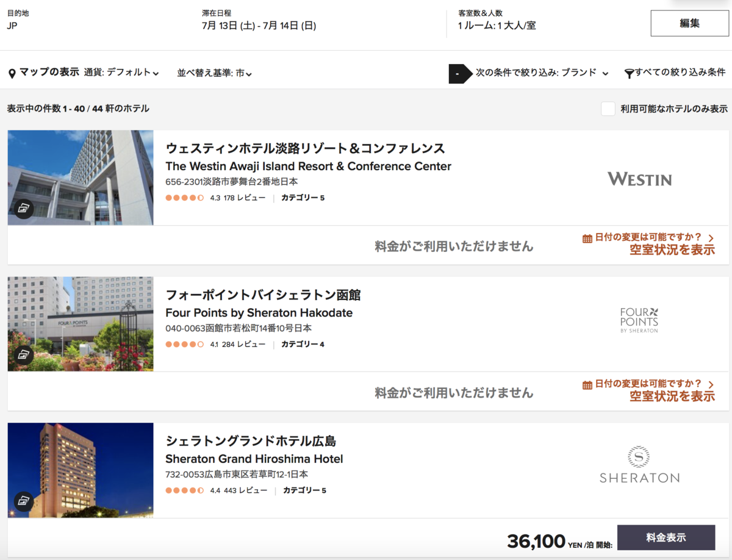Click calendar icon in Westin Awaji row

[x=587, y=239]
